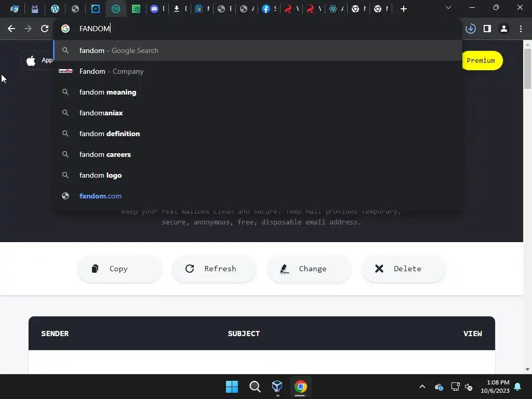Click the Premium yellow button
Image resolution: width=532 pixels, height=399 pixels.
point(482,60)
